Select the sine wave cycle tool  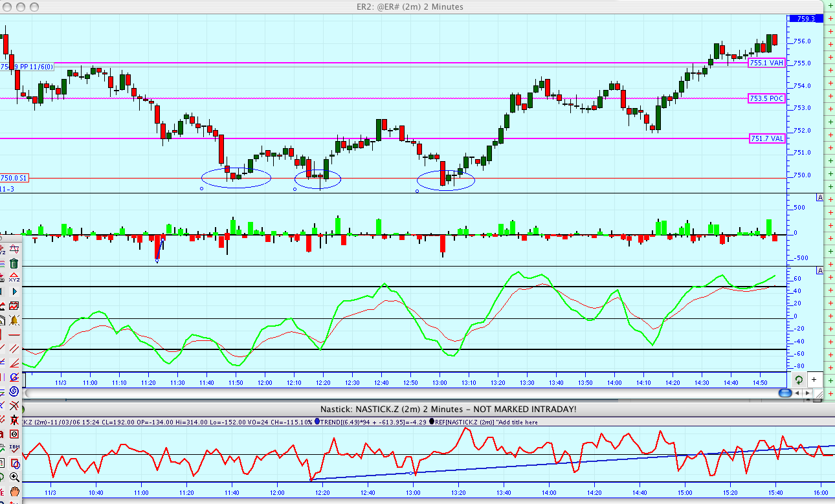[14, 248]
